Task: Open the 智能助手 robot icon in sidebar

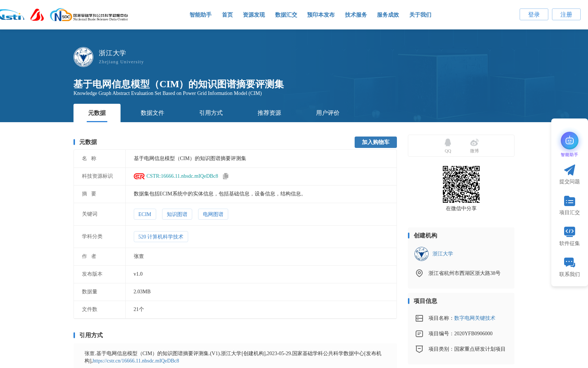Action: [570, 141]
